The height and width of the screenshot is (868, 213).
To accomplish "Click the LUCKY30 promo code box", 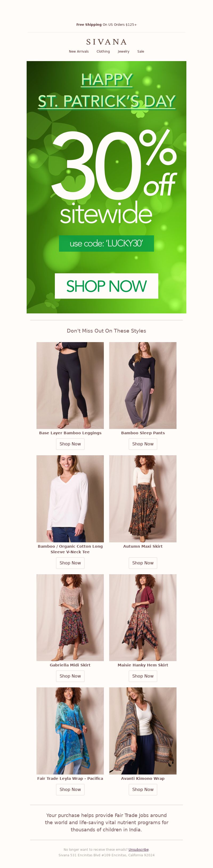I will (x=106, y=243).
